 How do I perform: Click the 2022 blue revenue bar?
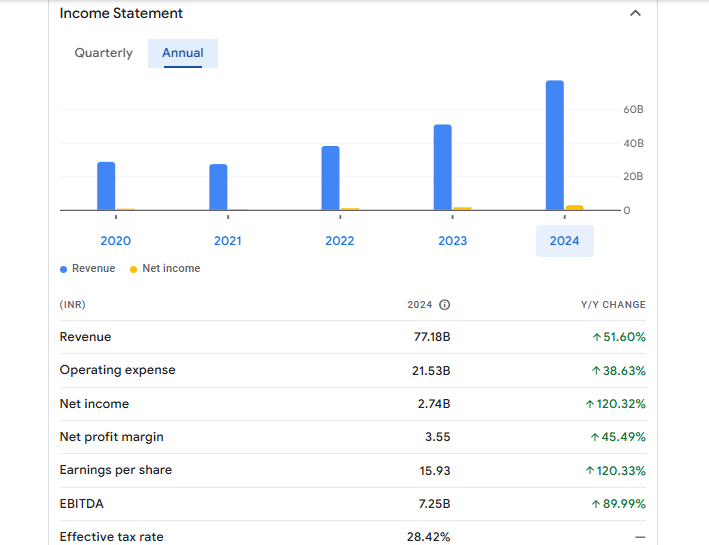(331, 178)
